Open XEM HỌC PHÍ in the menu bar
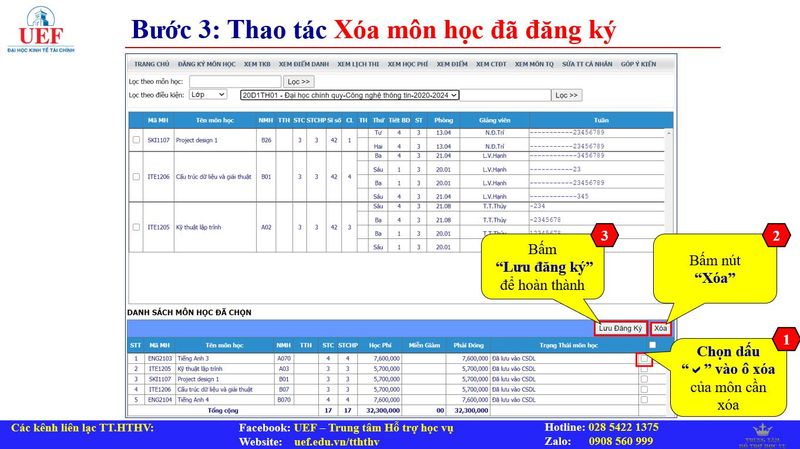The width and height of the screenshot is (800, 449). point(407,64)
